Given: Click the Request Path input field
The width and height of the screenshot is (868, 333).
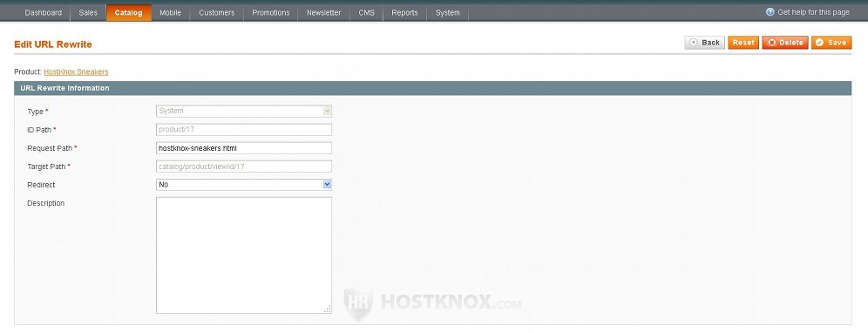Looking at the screenshot, I should 244,148.
